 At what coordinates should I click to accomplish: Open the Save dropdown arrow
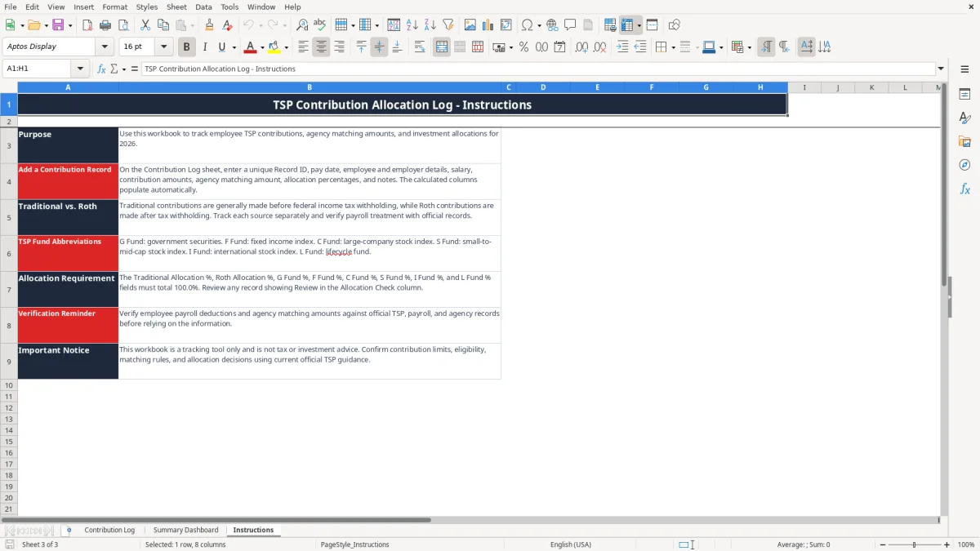(x=70, y=26)
